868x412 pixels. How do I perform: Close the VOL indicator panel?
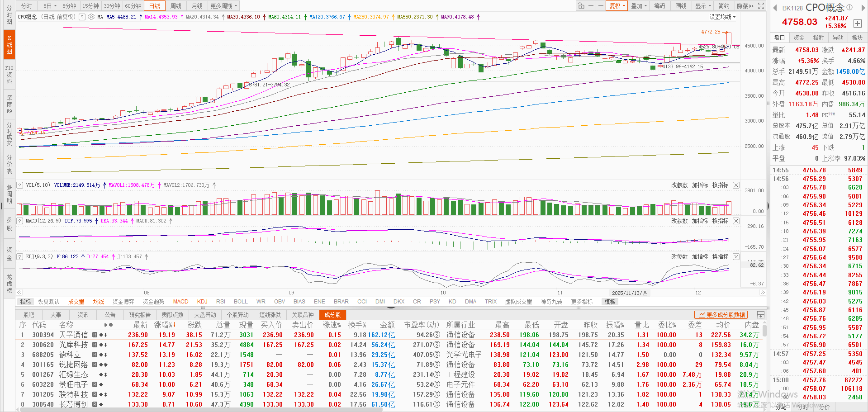736,185
